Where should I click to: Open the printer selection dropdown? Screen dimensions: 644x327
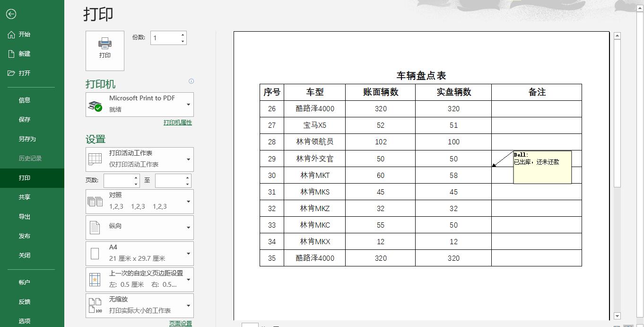189,104
